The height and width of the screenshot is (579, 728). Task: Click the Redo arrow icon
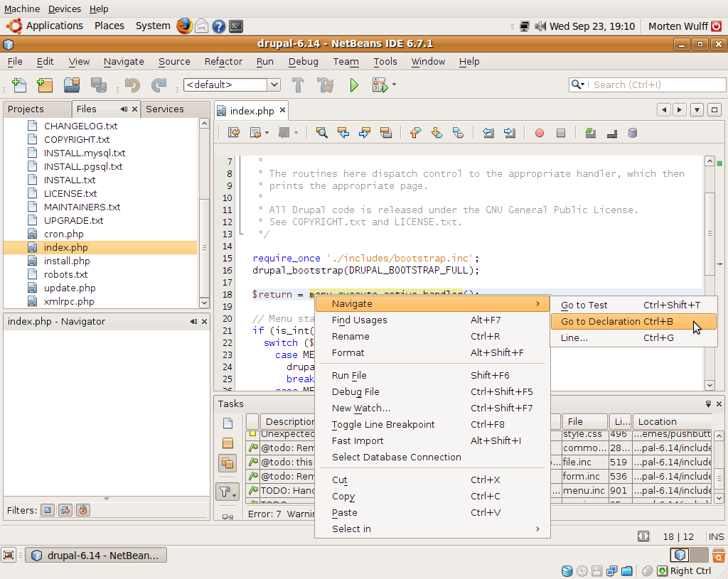[x=159, y=85]
